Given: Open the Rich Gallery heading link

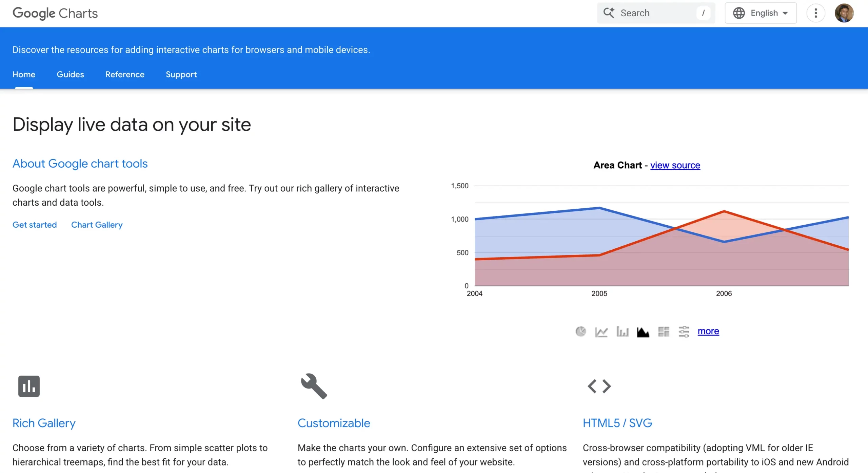Looking at the screenshot, I should (x=44, y=423).
